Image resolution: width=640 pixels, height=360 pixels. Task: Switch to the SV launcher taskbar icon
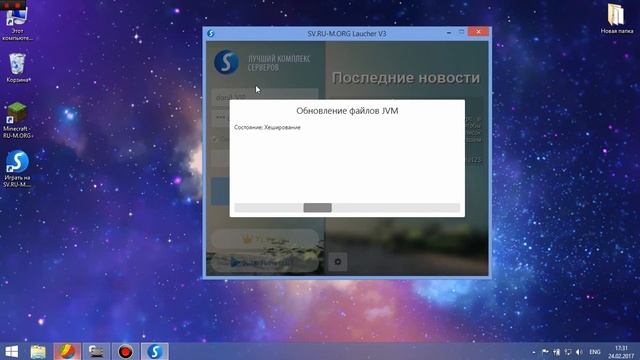155,351
